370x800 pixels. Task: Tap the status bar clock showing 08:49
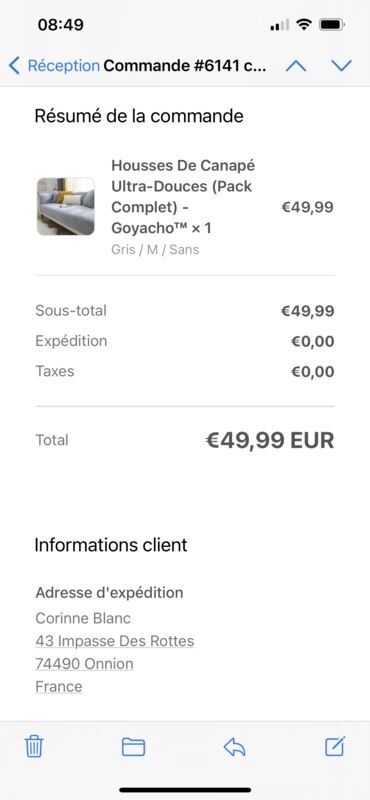61,24
